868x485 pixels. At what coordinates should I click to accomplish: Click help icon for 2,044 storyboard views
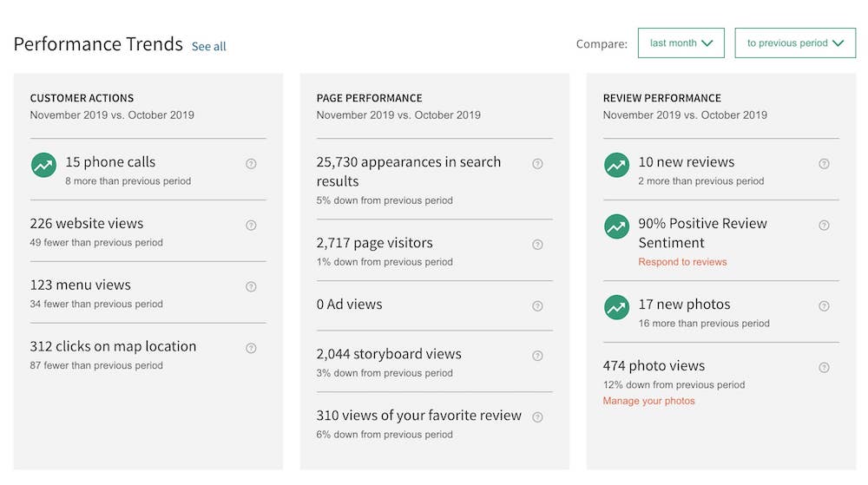[537, 356]
